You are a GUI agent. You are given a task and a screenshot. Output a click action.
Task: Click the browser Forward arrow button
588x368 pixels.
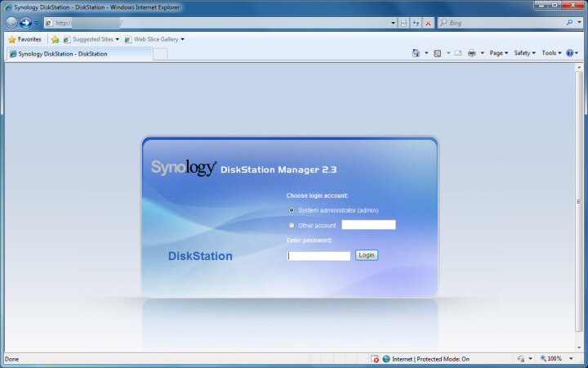click(25, 23)
